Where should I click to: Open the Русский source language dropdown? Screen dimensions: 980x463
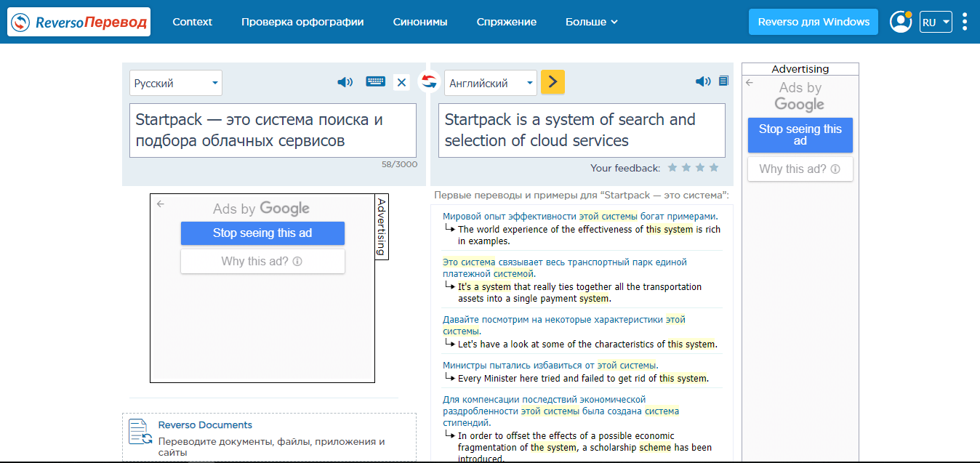pyautogui.click(x=176, y=83)
